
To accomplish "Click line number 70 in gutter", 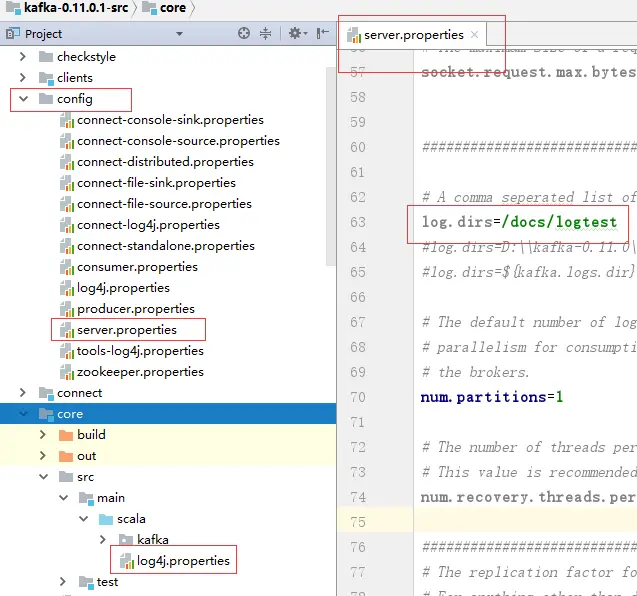I will click(358, 397).
